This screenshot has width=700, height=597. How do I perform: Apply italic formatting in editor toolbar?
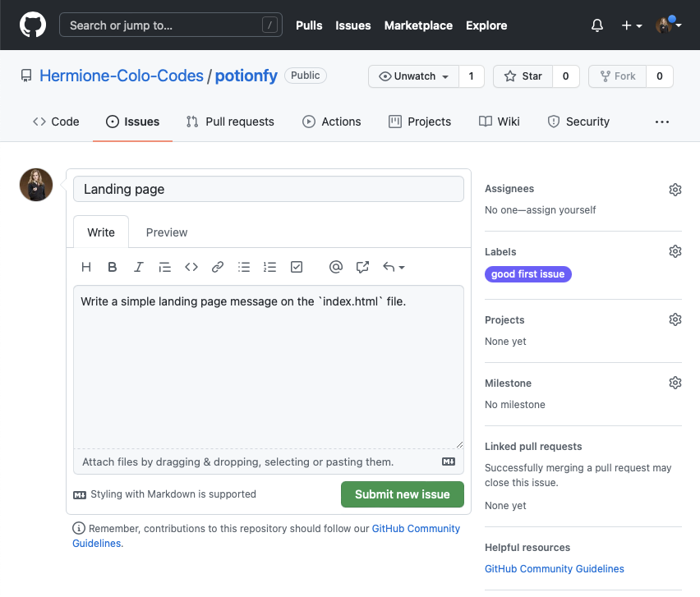tap(139, 267)
